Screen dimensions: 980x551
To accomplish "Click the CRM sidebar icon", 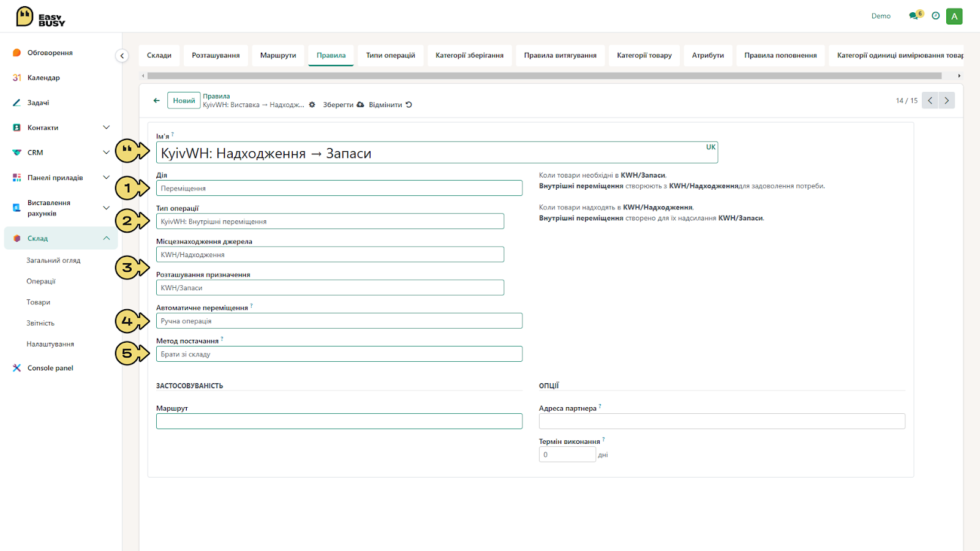I will (x=17, y=152).
